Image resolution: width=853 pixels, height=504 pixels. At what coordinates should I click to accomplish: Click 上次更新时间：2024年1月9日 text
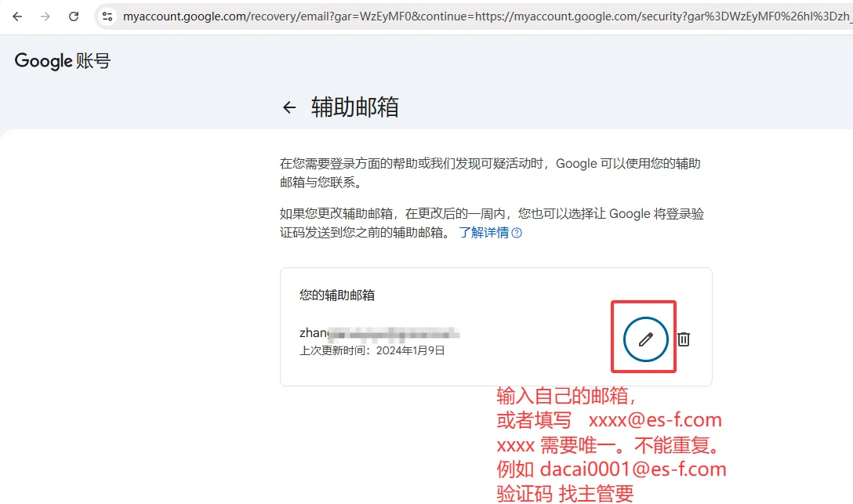[x=372, y=350]
